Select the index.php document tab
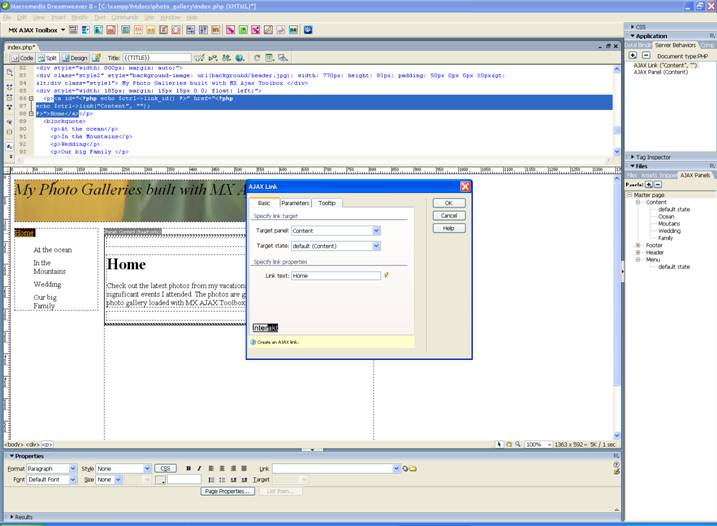717x526 pixels. click(21, 47)
